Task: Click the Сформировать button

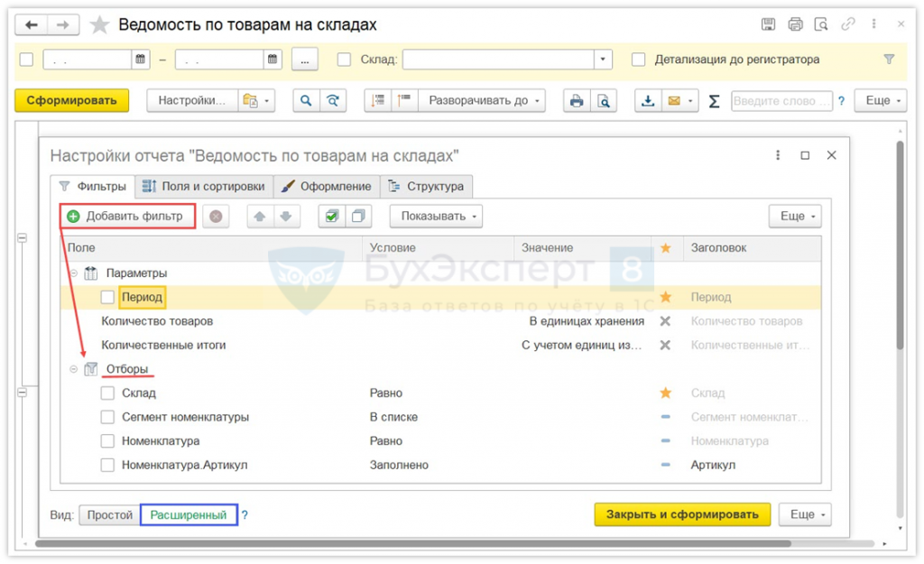Action: (71, 101)
